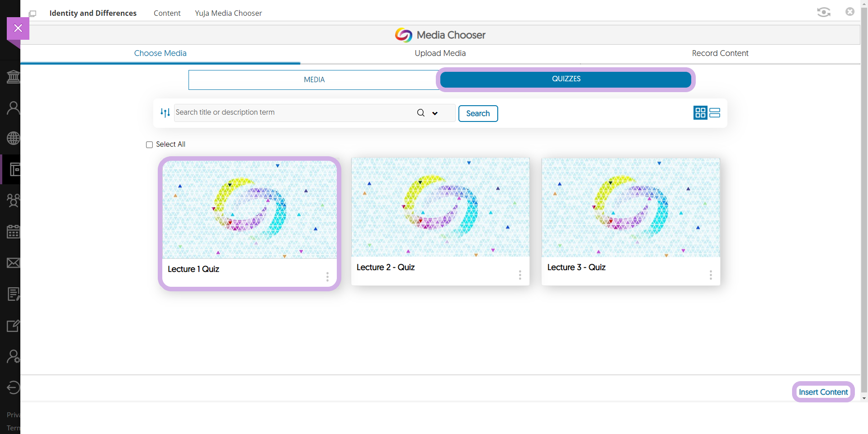Click the magnifier icon in search field
868x434 pixels.
click(420, 113)
